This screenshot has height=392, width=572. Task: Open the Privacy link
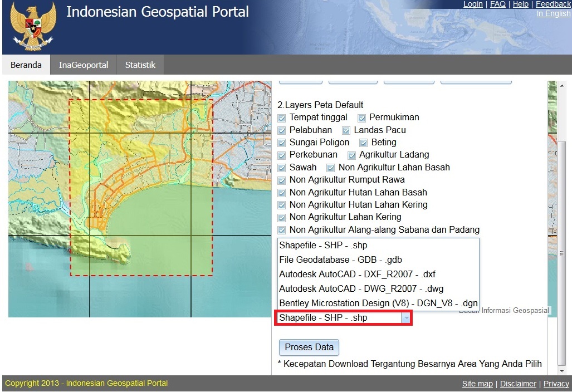[556, 384]
